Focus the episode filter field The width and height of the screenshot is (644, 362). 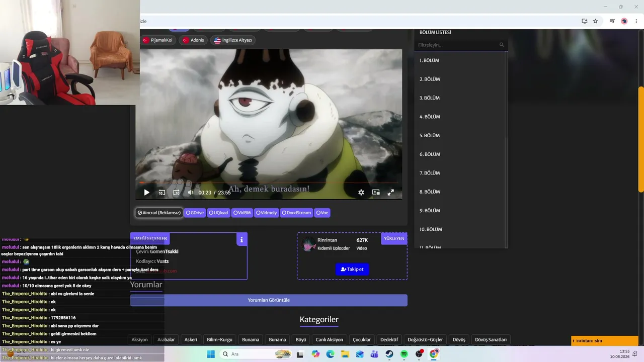pos(456,45)
